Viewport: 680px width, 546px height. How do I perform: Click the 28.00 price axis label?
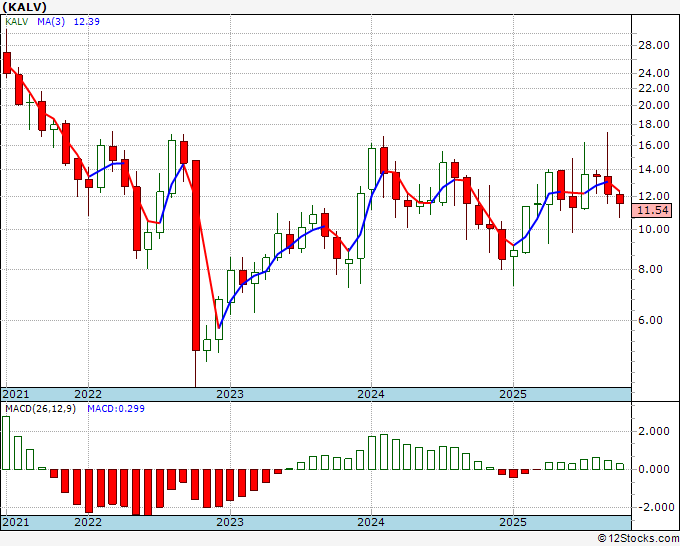[x=654, y=46]
